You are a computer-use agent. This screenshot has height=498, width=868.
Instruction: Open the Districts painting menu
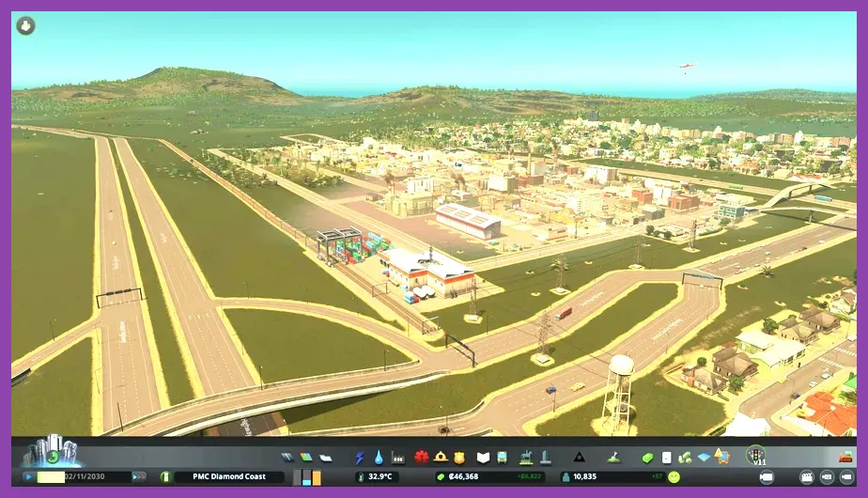(x=326, y=458)
